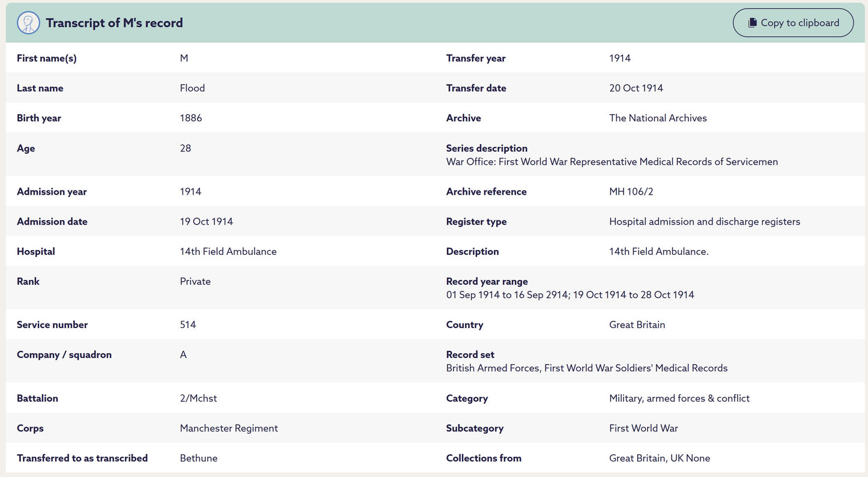Click the Manchester Regiment corps value
This screenshot has height=477, width=868.
click(229, 428)
